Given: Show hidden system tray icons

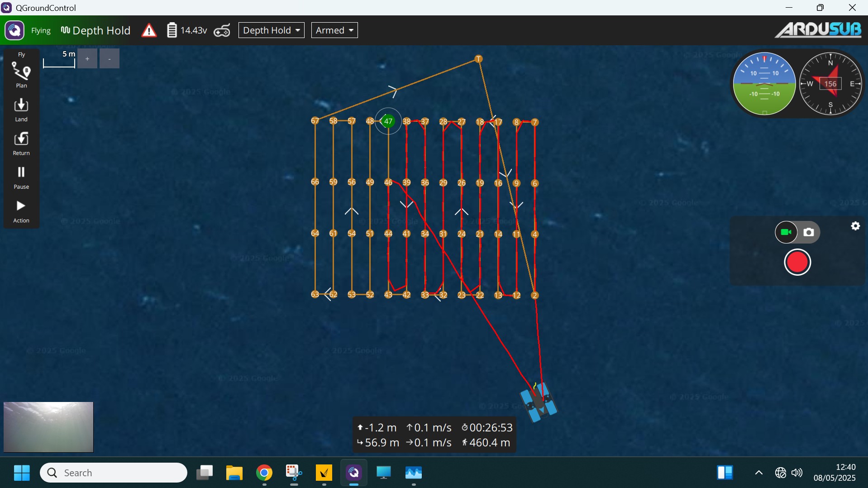Looking at the screenshot, I should point(759,473).
